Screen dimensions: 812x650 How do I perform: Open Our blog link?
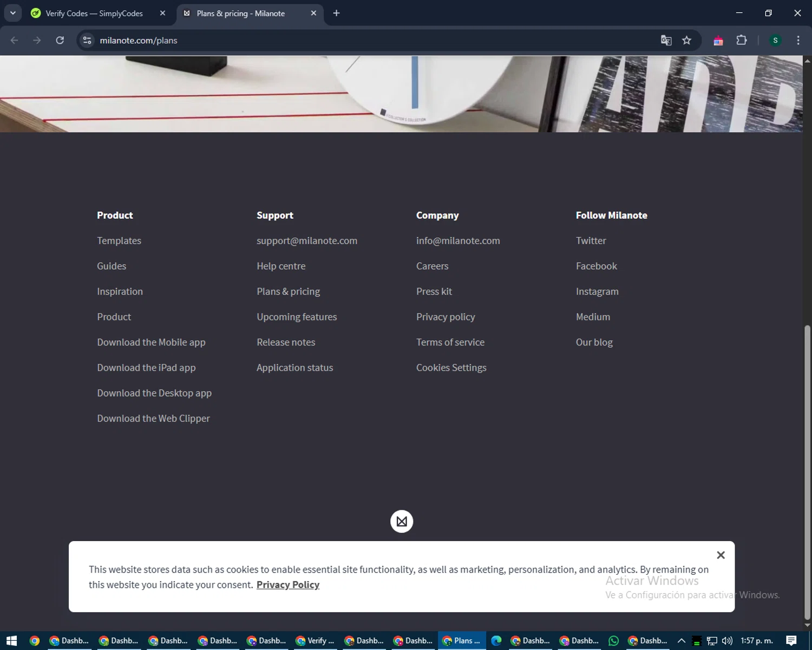click(x=594, y=342)
